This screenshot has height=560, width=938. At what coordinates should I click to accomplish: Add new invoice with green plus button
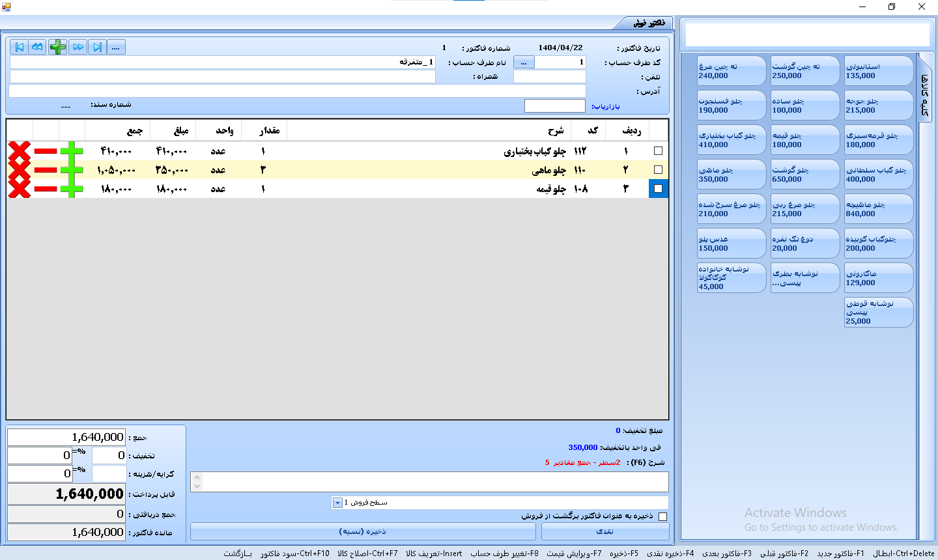pyautogui.click(x=58, y=47)
